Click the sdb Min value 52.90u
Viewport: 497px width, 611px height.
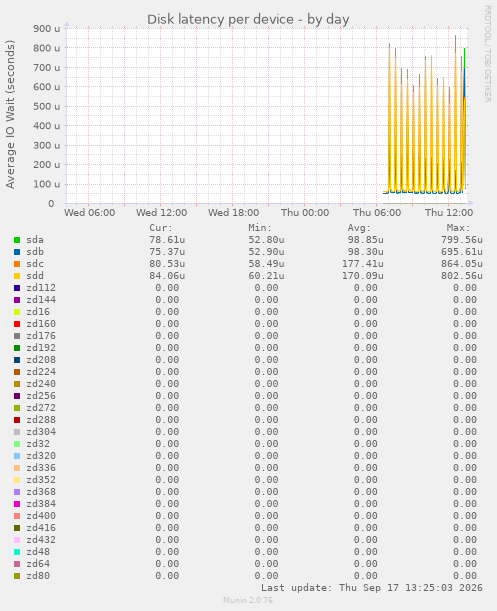pos(266,252)
